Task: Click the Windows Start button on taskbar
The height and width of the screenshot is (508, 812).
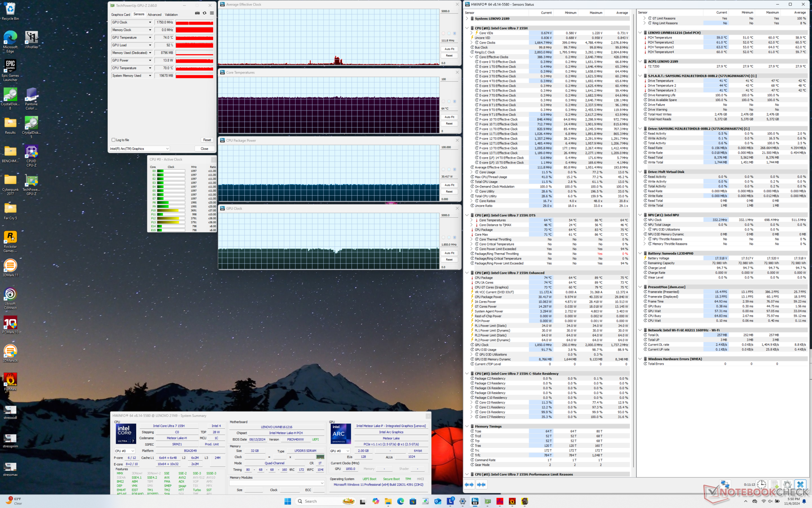Action: 288,501
